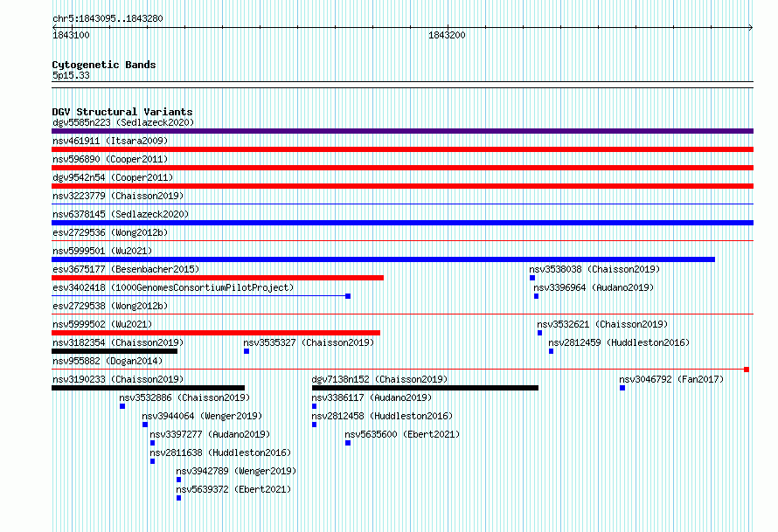Open nsv5999502 (Wu2021) label
The image size is (778, 532).
[x=102, y=324]
